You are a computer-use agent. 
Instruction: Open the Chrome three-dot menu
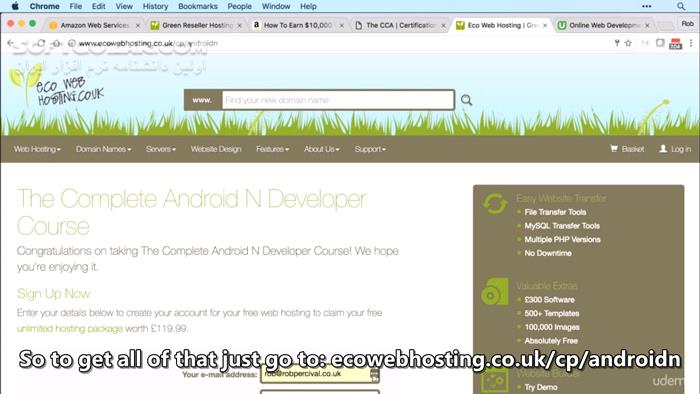point(691,43)
